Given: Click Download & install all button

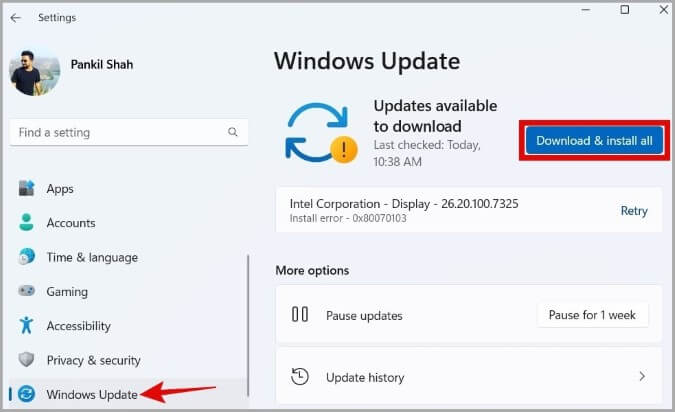Looking at the screenshot, I should coord(594,140).
